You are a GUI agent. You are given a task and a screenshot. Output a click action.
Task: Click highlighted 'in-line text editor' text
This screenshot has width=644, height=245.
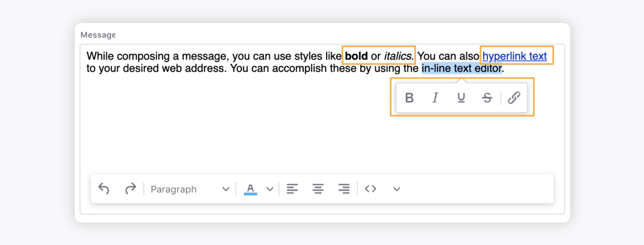461,68
